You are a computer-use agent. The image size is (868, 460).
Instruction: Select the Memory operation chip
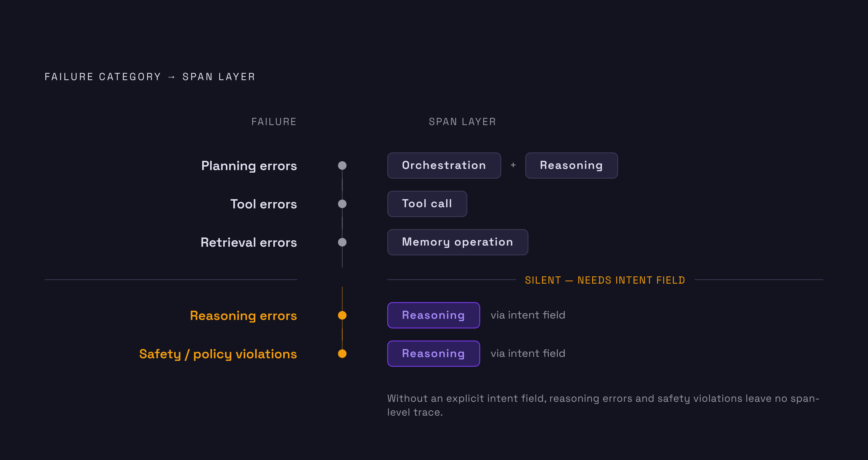click(458, 242)
